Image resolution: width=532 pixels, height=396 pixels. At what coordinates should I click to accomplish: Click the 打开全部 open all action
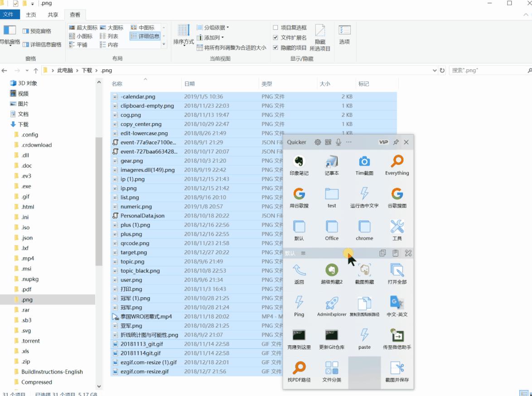[x=397, y=274]
